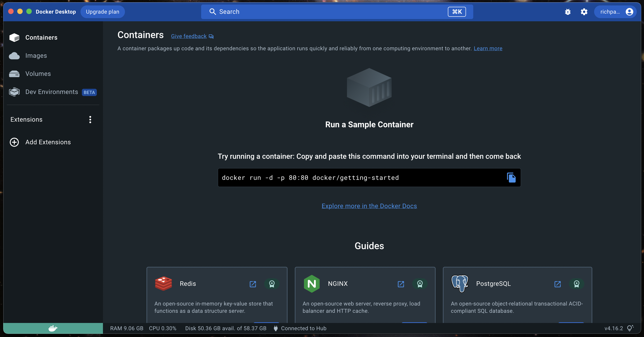
Task: Click the Add Extensions plus icon
Action: point(14,142)
